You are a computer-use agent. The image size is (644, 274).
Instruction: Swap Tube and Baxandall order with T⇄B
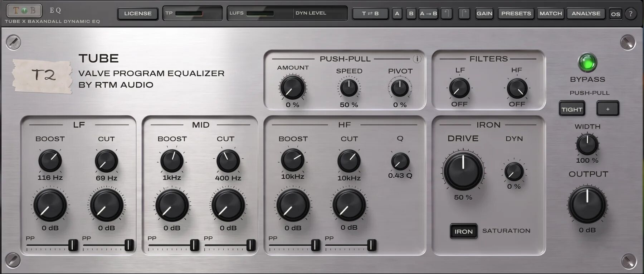tap(370, 14)
